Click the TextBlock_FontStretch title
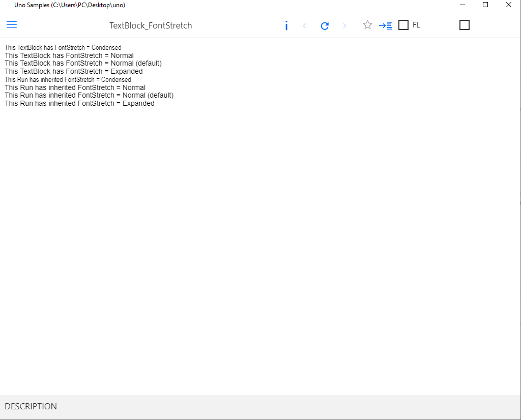 point(151,25)
